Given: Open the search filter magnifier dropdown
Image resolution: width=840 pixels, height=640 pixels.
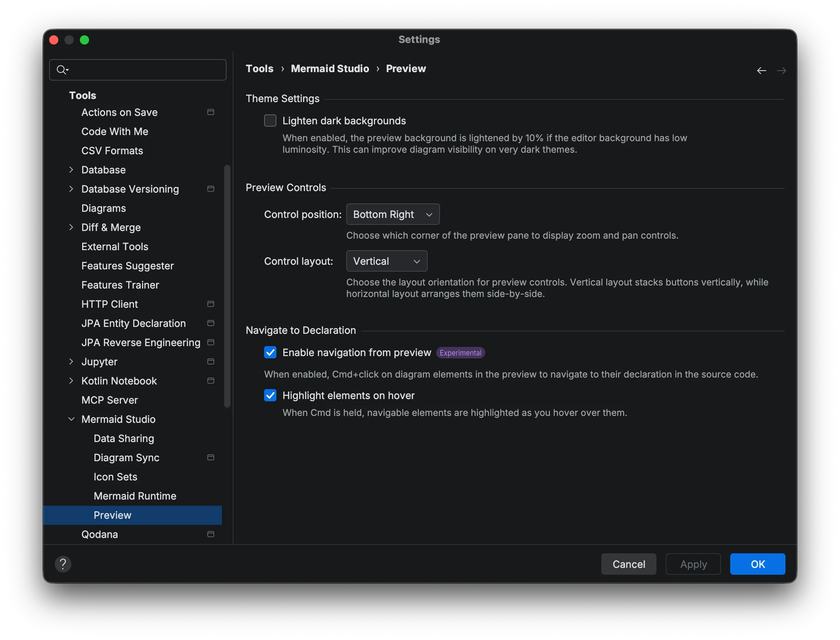Looking at the screenshot, I should 63,69.
